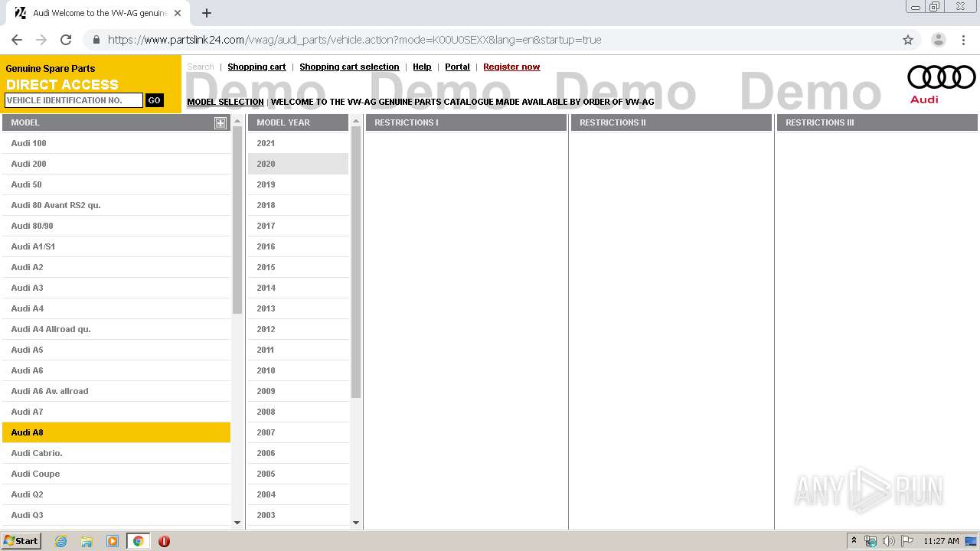Select model Audi A4
This screenshot has width=980, height=551.
tap(116, 308)
